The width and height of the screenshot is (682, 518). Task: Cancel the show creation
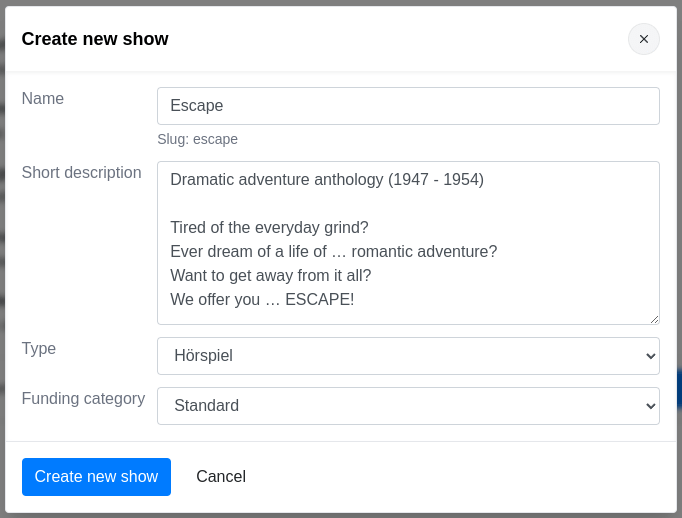(x=221, y=477)
